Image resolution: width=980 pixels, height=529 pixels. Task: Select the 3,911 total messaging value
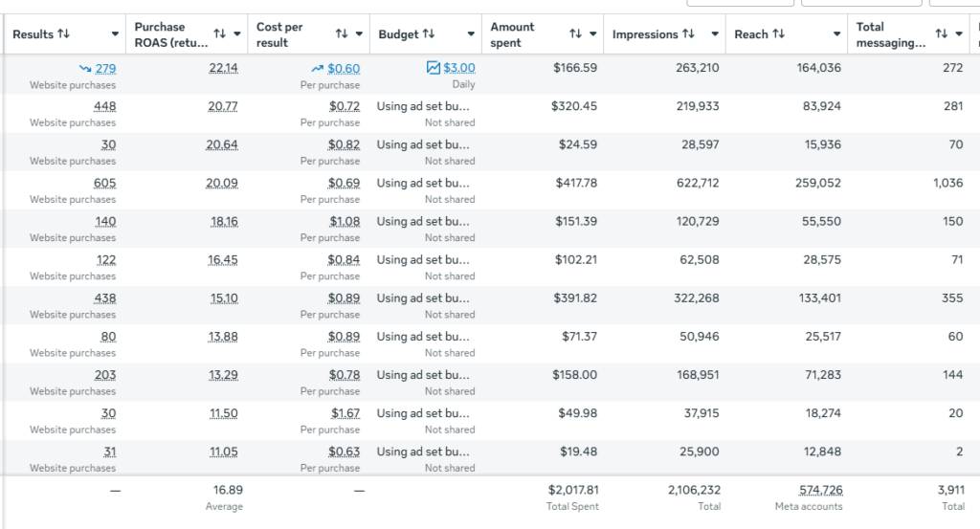point(950,491)
